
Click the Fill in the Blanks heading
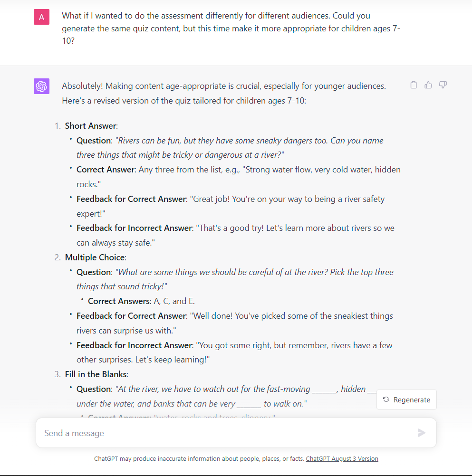tap(96, 374)
